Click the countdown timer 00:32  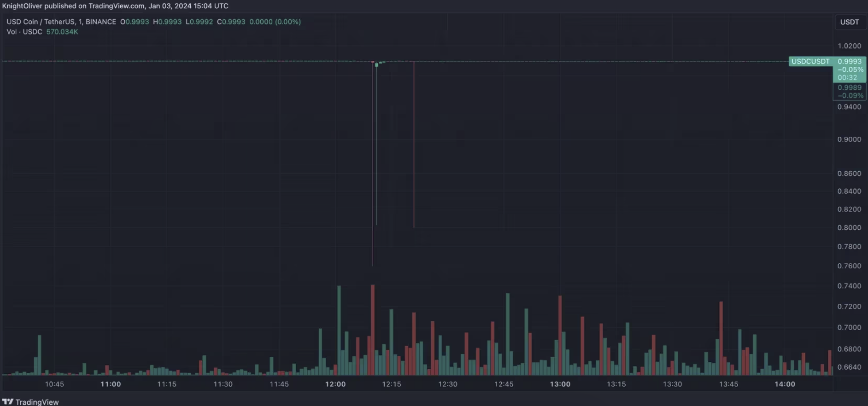pyautogui.click(x=847, y=78)
